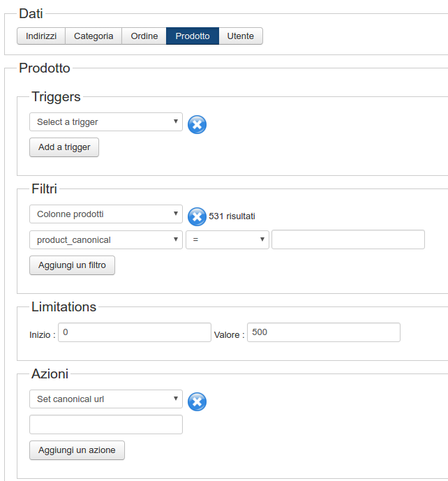Expand the Colonne prodotti dropdown

(x=106, y=214)
